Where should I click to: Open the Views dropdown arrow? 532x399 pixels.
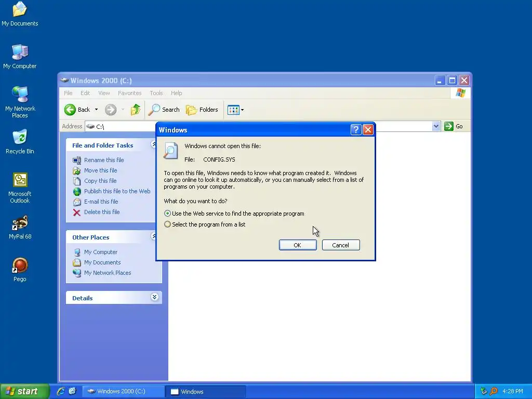click(242, 110)
